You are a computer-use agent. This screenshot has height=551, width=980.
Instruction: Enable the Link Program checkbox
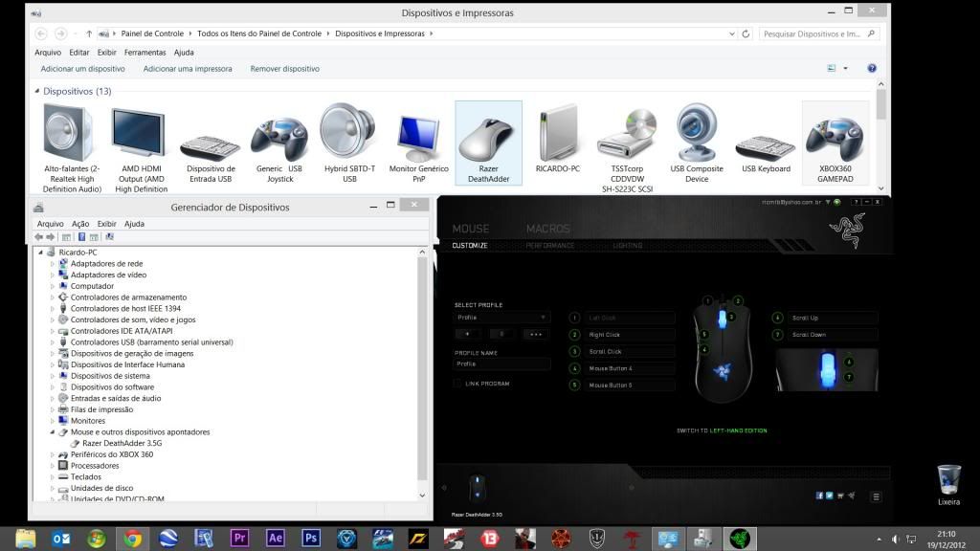tap(457, 384)
